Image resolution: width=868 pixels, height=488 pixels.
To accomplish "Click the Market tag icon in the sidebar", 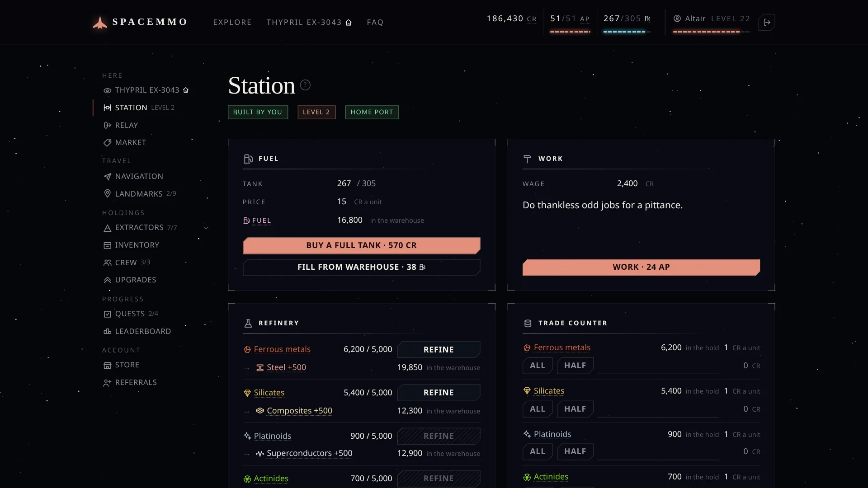I will 107,143.
